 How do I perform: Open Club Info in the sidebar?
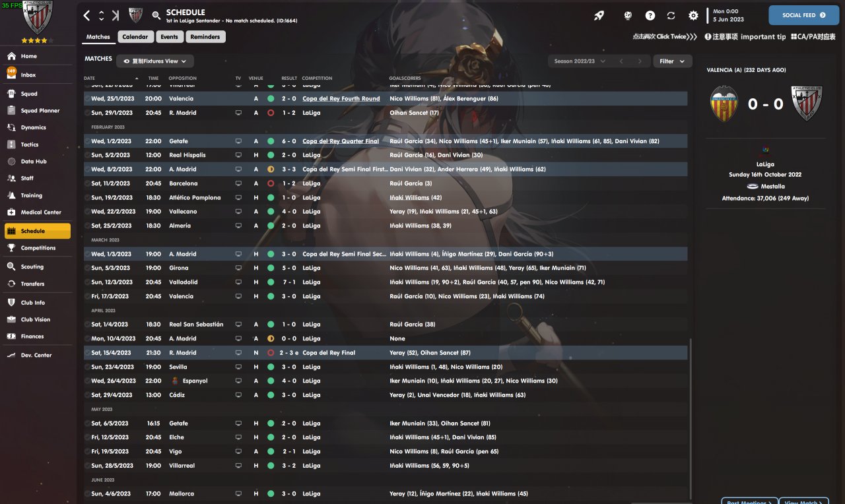pyautogui.click(x=38, y=302)
